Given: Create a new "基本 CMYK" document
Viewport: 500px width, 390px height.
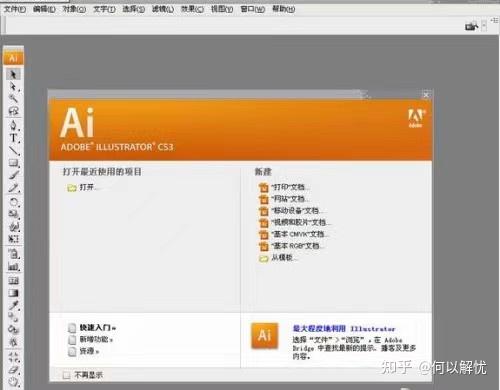Looking at the screenshot, I should tap(294, 234).
